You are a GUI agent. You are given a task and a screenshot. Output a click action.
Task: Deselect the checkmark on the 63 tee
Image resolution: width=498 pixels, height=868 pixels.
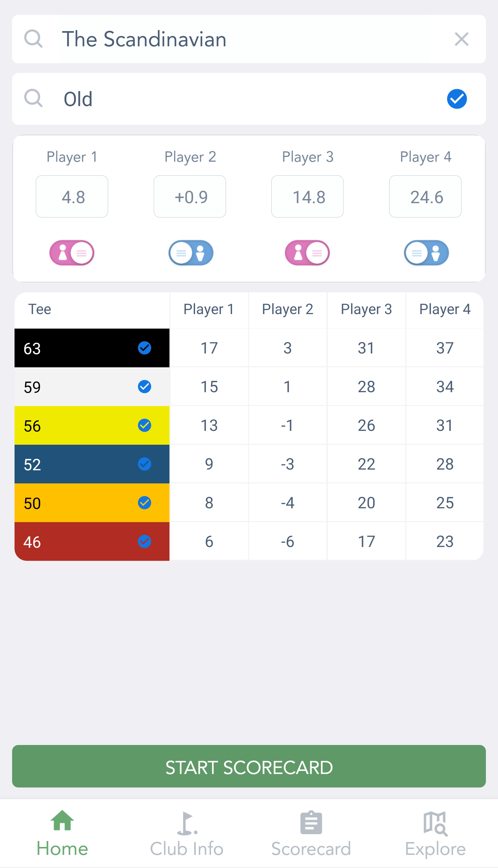(x=145, y=348)
